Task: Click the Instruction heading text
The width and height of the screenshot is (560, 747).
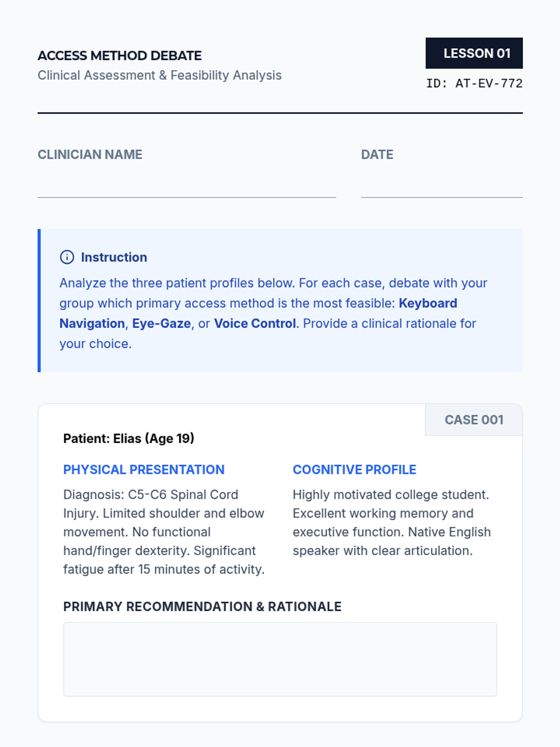Action: point(114,257)
